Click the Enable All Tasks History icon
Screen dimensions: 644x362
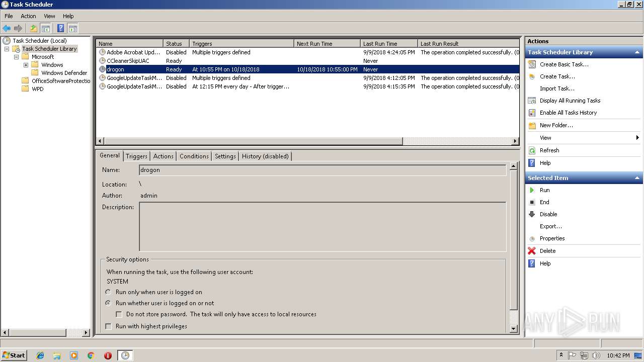(x=532, y=113)
